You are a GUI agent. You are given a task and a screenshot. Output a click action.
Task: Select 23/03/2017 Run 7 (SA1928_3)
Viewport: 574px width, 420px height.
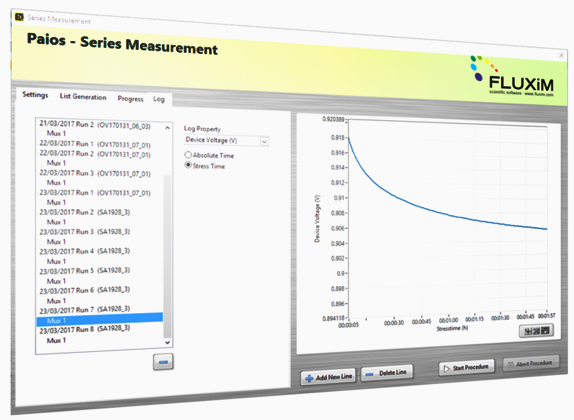(x=85, y=310)
